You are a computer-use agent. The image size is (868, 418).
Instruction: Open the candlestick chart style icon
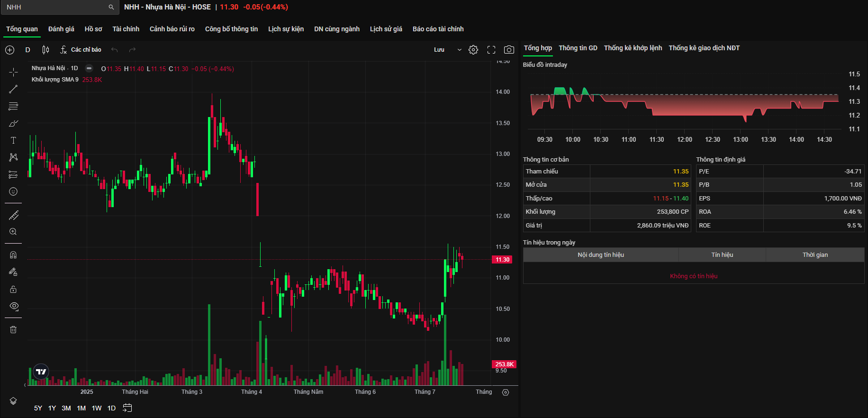click(45, 50)
